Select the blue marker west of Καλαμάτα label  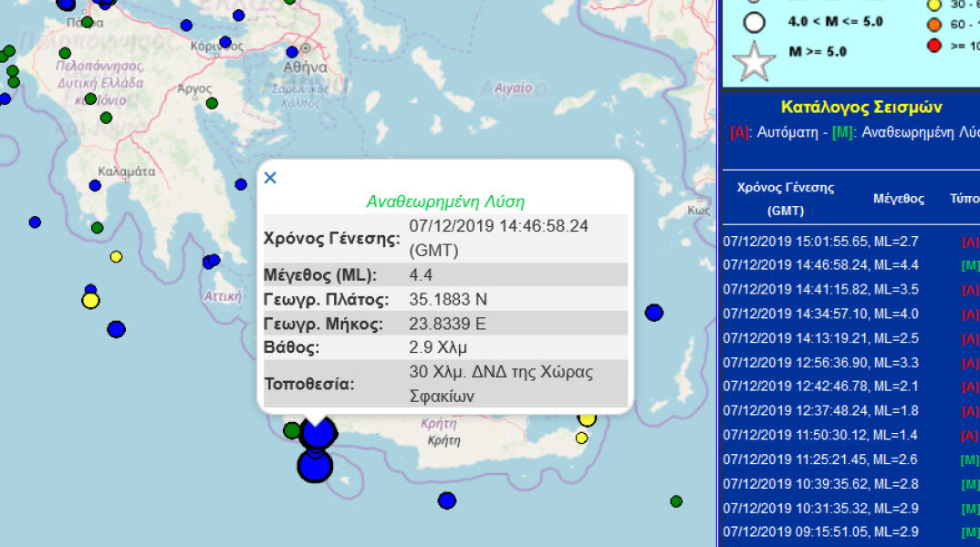[x=95, y=185]
